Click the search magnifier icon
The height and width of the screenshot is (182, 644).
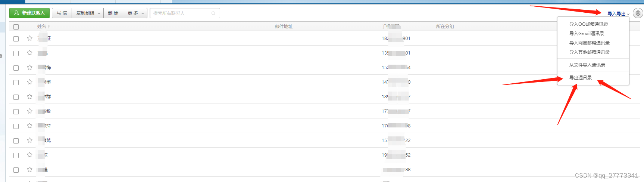click(213, 13)
